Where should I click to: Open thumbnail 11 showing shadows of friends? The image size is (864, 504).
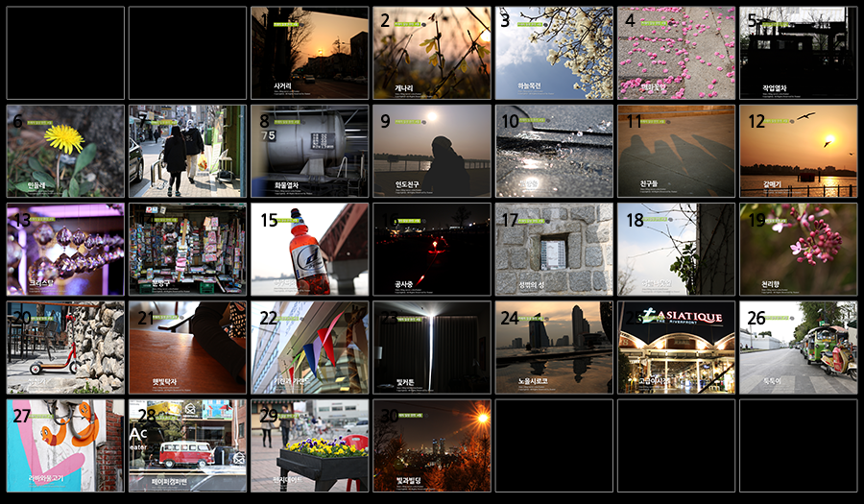(676, 151)
